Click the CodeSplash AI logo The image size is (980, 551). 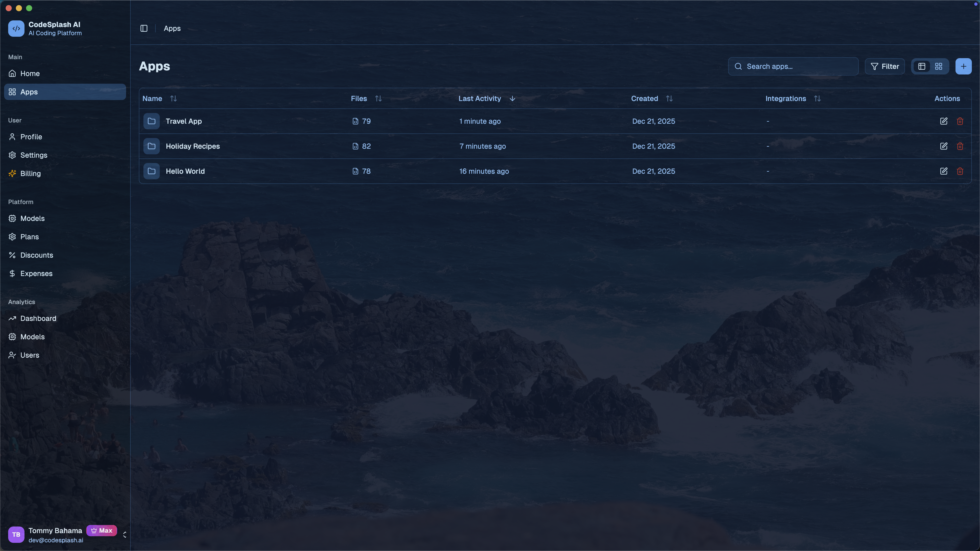click(x=16, y=28)
